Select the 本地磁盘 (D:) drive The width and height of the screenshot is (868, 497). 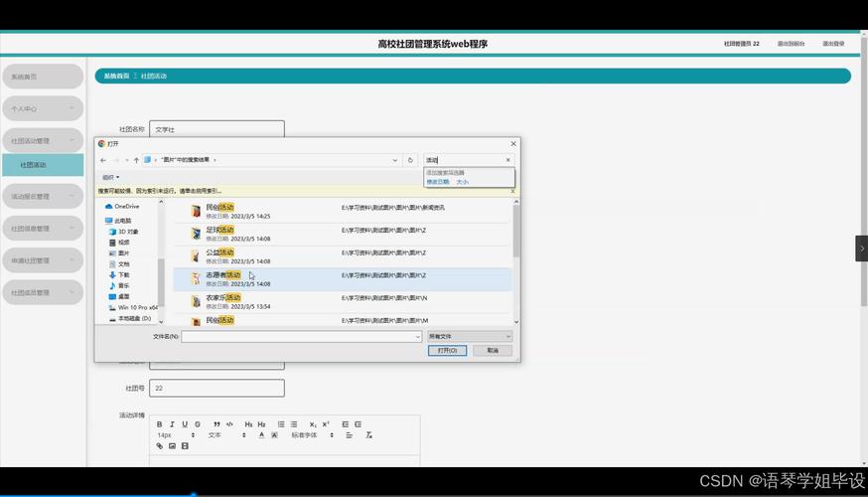pyautogui.click(x=130, y=319)
